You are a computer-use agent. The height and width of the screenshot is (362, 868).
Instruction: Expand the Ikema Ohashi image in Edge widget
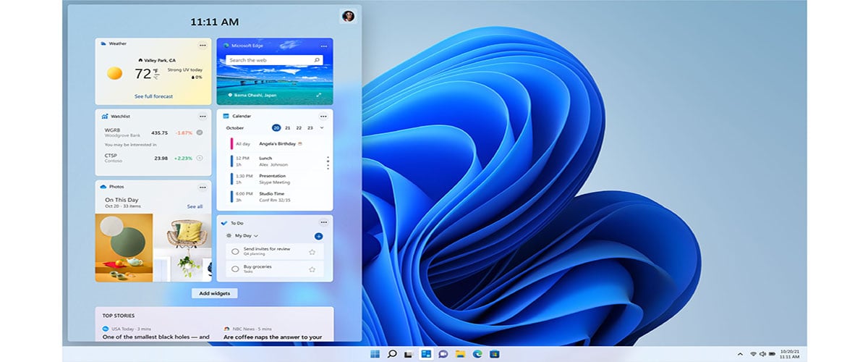(x=320, y=95)
